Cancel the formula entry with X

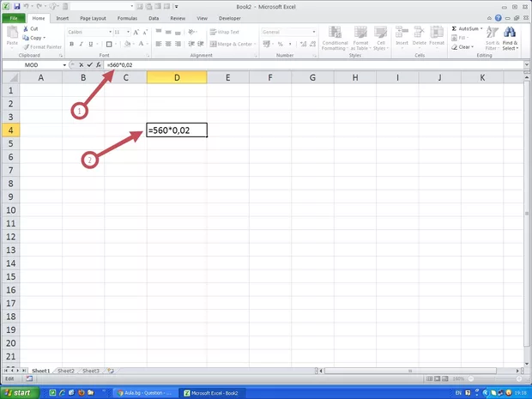click(x=82, y=65)
